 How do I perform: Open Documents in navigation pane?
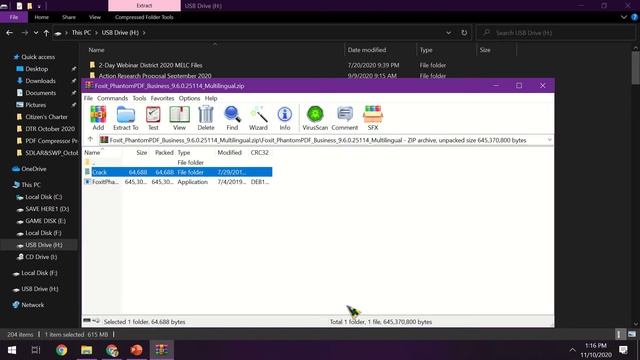pos(40,93)
